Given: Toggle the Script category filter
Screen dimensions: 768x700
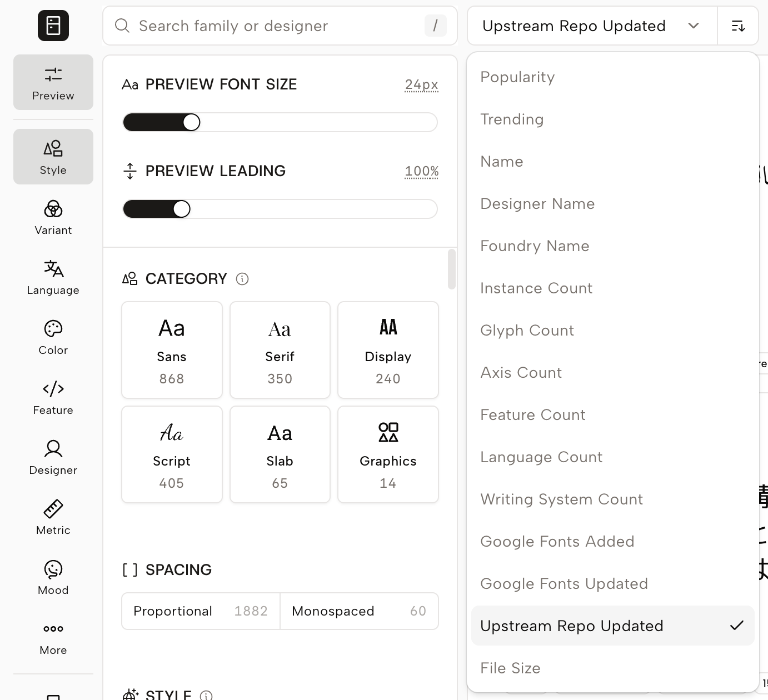Looking at the screenshot, I should point(172,454).
